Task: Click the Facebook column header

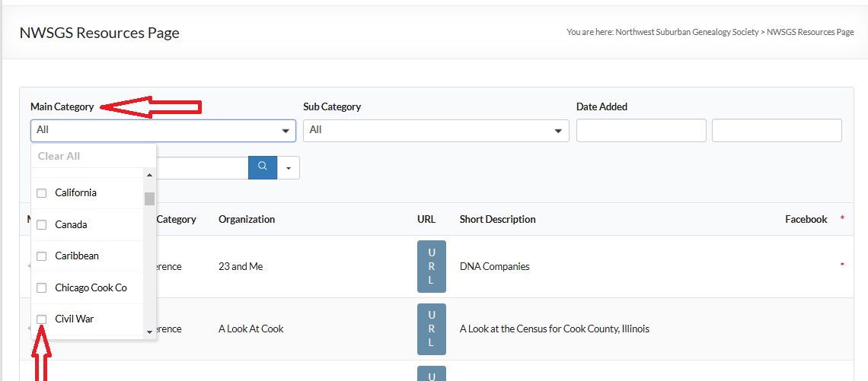Action: (806, 219)
